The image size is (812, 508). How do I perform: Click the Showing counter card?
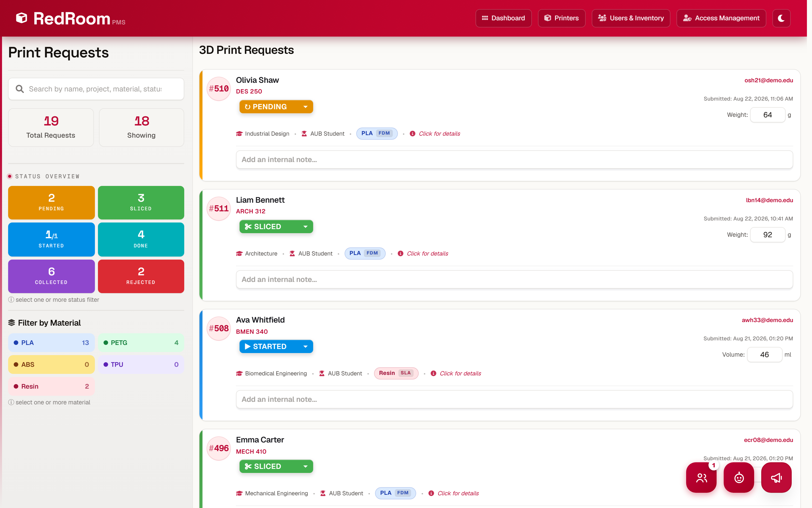pos(141,127)
